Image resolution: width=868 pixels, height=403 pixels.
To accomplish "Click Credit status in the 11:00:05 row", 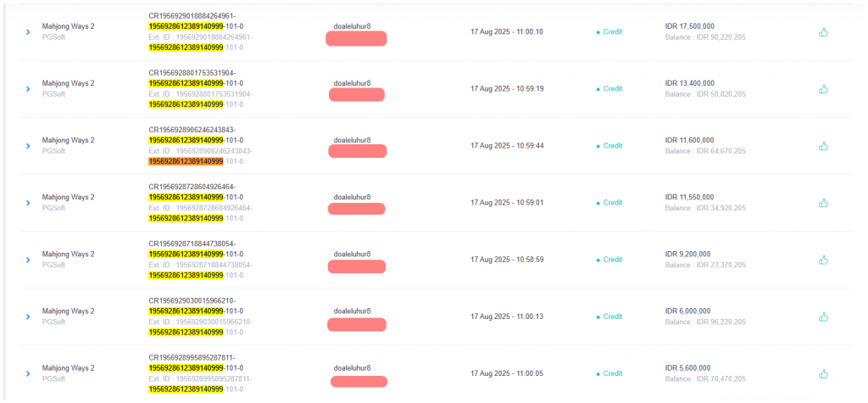I will pos(609,373).
